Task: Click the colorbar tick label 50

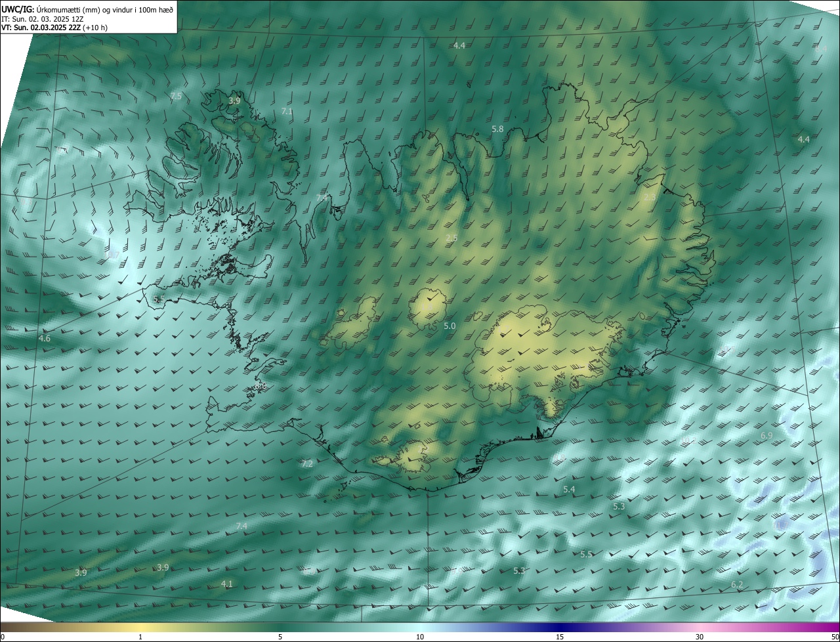Action: point(835,637)
